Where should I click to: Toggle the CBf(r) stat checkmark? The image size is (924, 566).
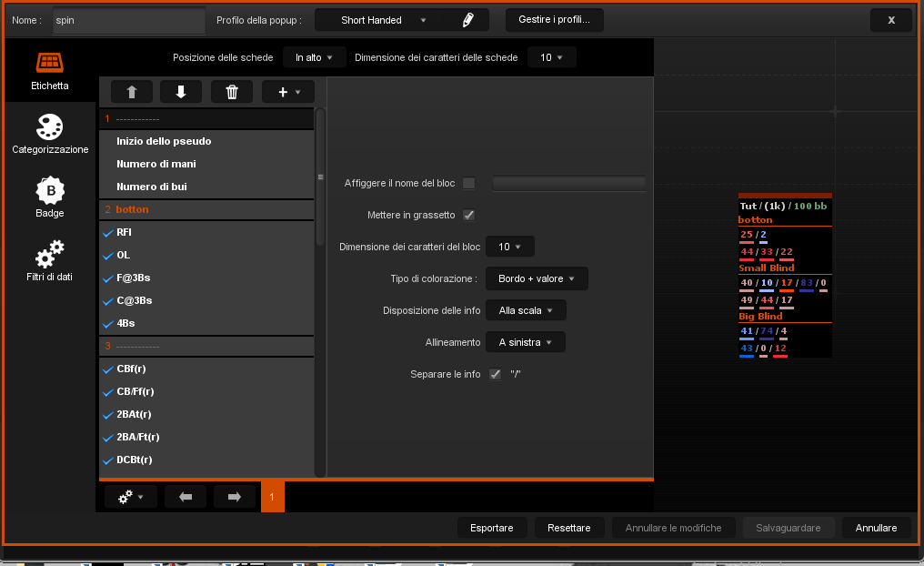pos(108,369)
